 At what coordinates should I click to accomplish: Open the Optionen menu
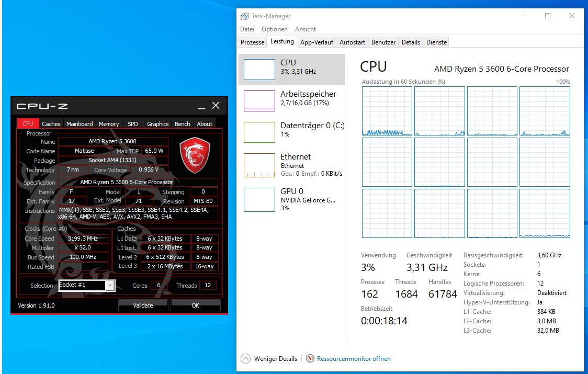pos(275,29)
